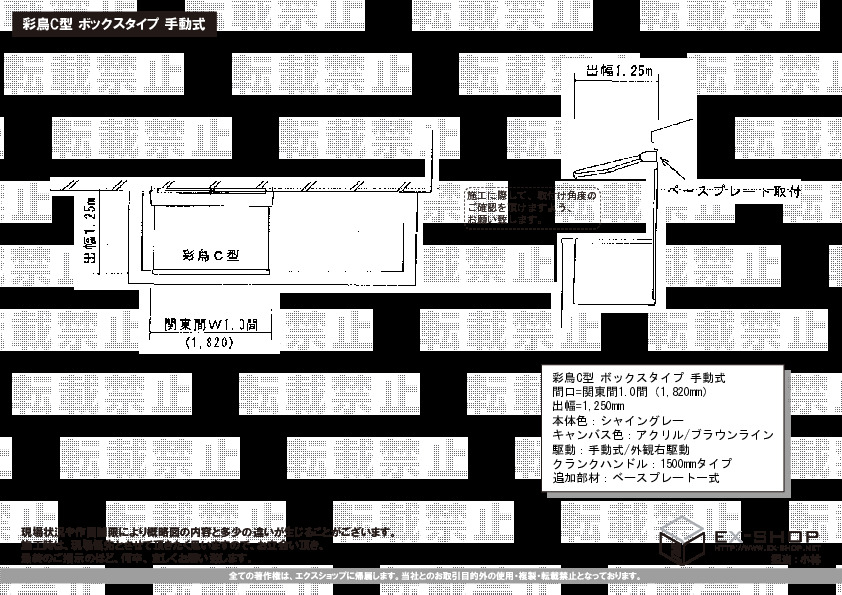Viewport: 842px width, 595px height.
Task: Select the spec line 間口=関東間1.0間 (1,820mm)
Action: pyautogui.click(x=629, y=392)
